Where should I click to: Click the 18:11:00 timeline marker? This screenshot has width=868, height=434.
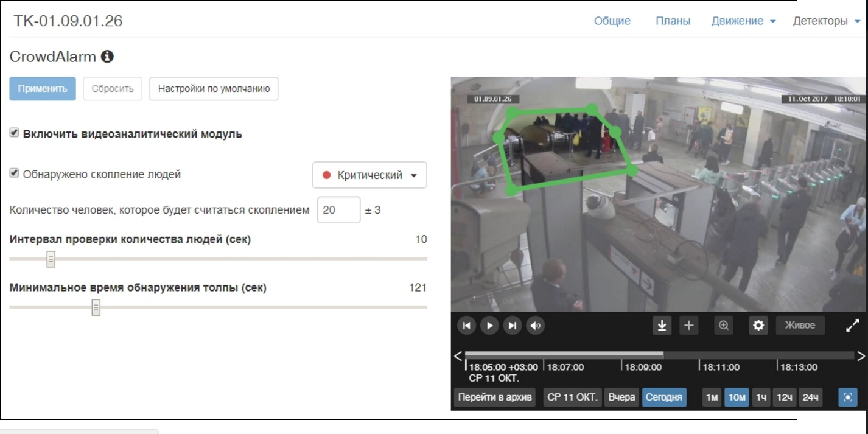click(x=720, y=367)
